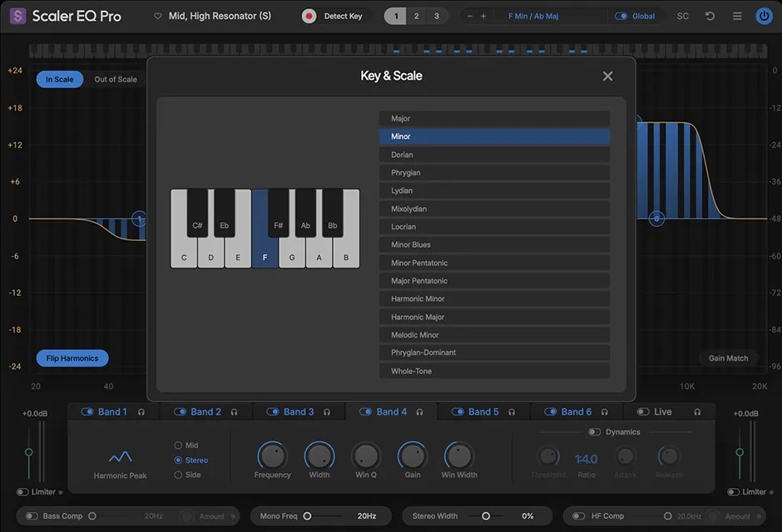Solo Band 3 with its headphone icon
Viewport: 782px width, 532px height.
327,412
